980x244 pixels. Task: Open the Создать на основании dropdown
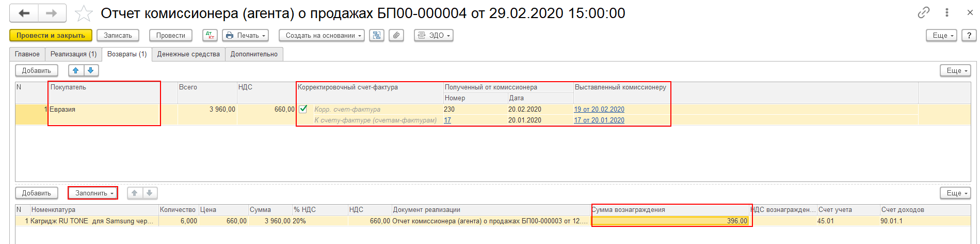322,35
